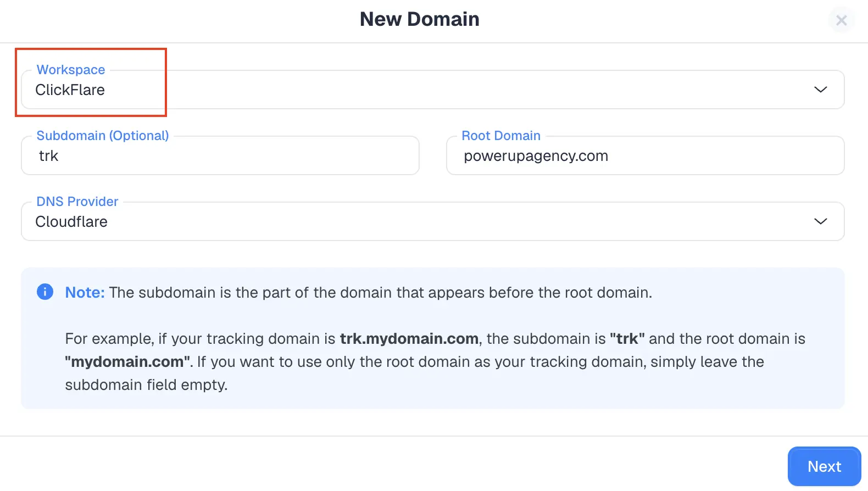Click the Next button
Image resolution: width=868 pixels, height=491 pixels.
pyautogui.click(x=824, y=466)
